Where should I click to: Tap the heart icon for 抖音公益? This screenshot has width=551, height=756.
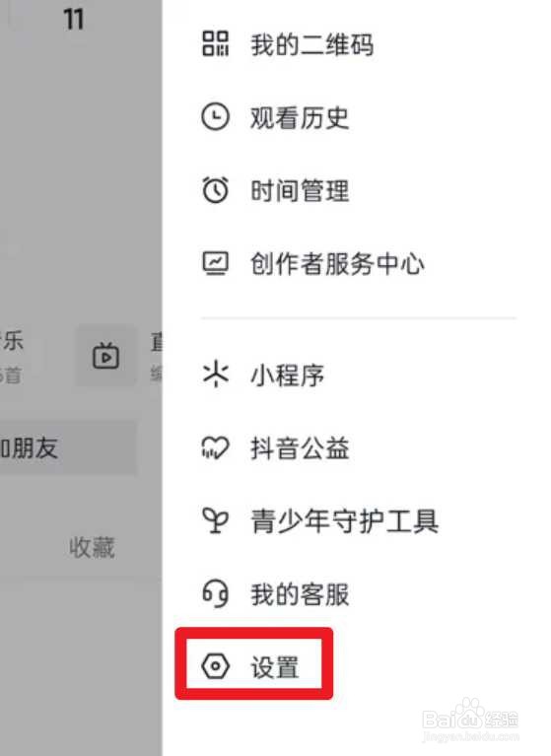coord(215,447)
